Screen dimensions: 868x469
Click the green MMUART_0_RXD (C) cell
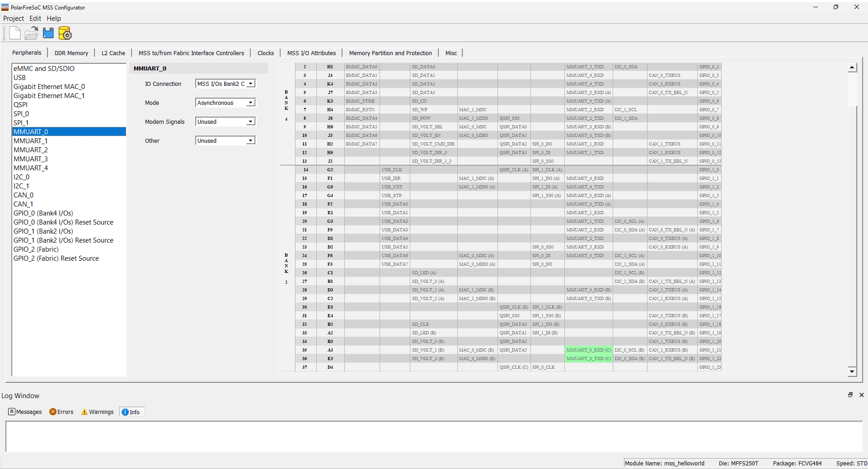pyautogui.click(x=588, y=350)
